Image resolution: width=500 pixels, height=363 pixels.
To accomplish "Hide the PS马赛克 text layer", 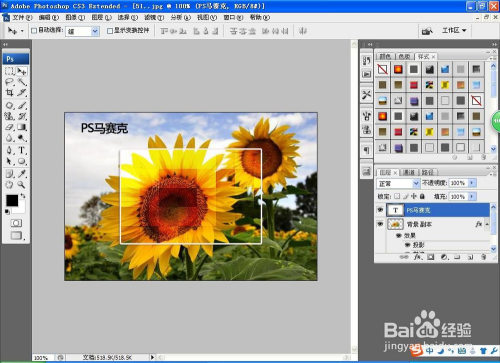I will coord(380,210).
